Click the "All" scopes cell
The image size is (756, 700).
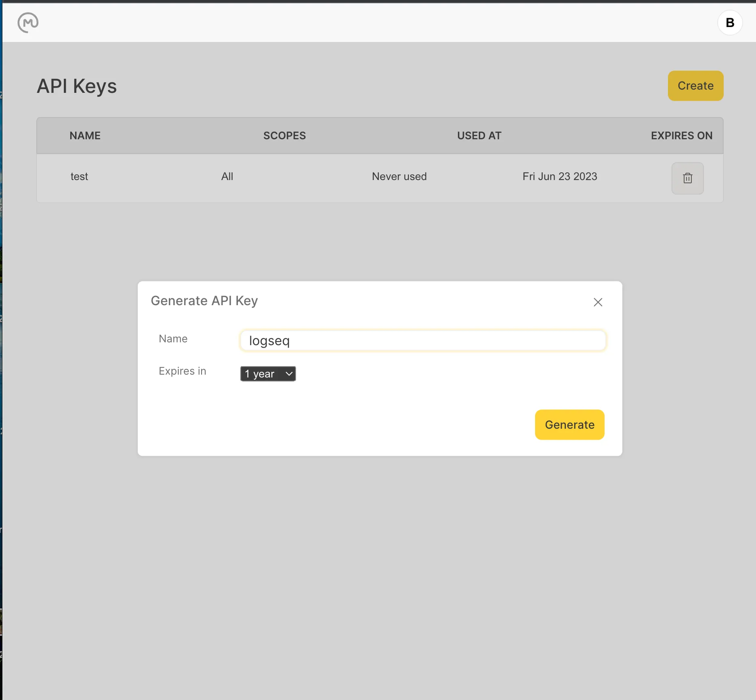tap(227, 176)
